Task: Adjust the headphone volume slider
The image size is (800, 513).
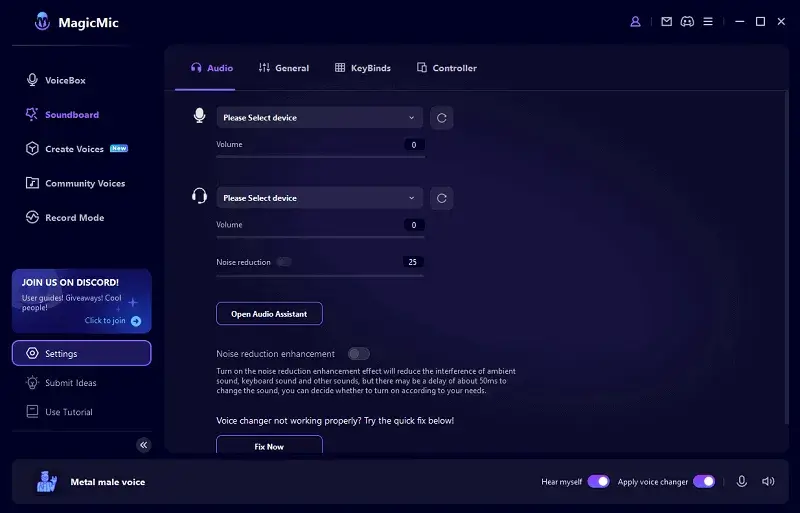Action: tap(320, 237)
